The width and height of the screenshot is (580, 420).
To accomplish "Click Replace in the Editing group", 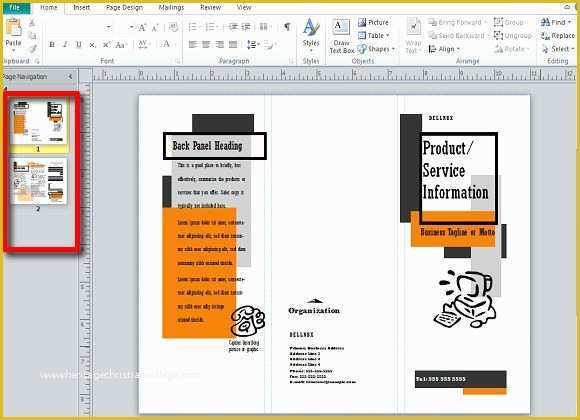I will click(557, 36).
